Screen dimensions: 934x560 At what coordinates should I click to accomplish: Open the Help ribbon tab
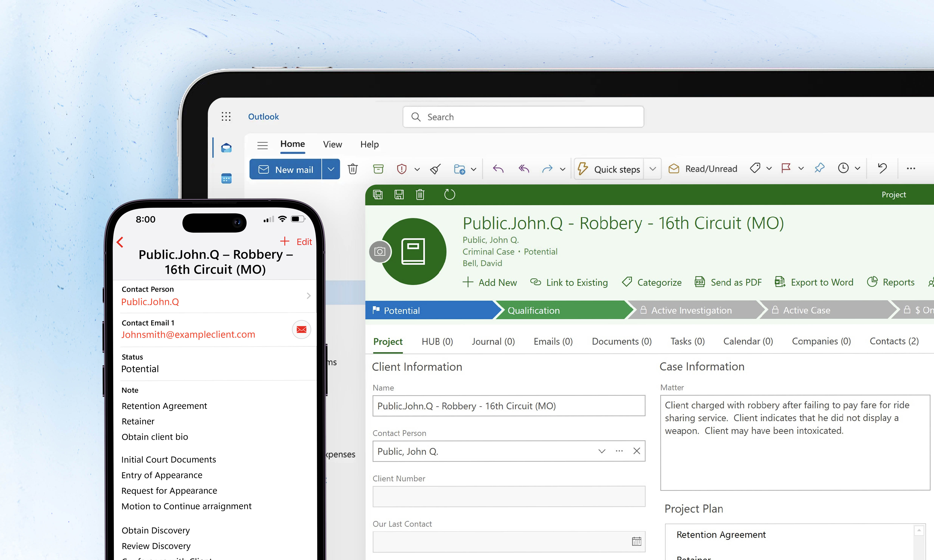[369, 144]
